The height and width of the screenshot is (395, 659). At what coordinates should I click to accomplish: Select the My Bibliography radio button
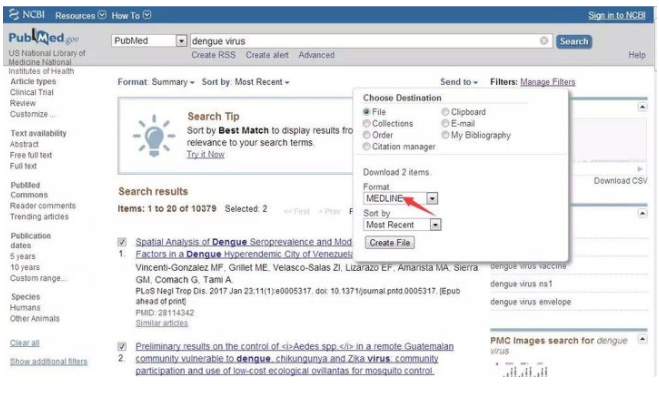point(445,135)
